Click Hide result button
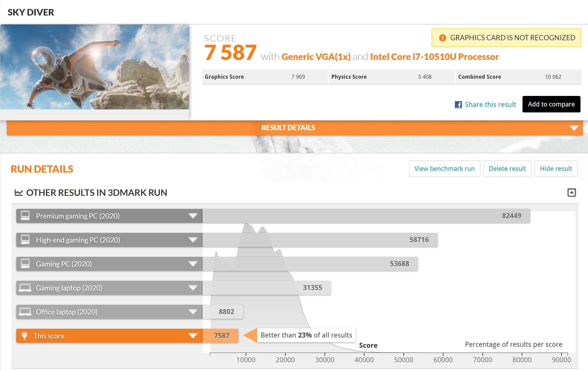Viewport: 588px width, 371px height. [x=556, y=169]
